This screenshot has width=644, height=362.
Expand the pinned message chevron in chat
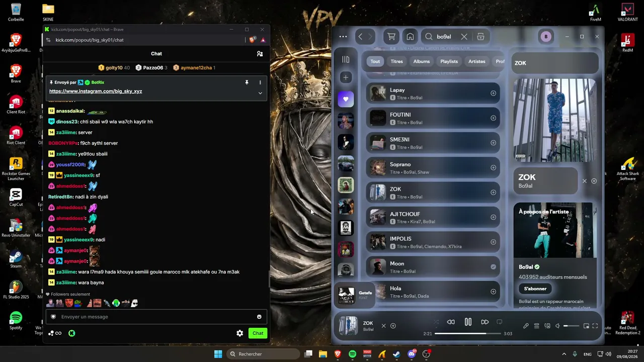pos(260,93)
